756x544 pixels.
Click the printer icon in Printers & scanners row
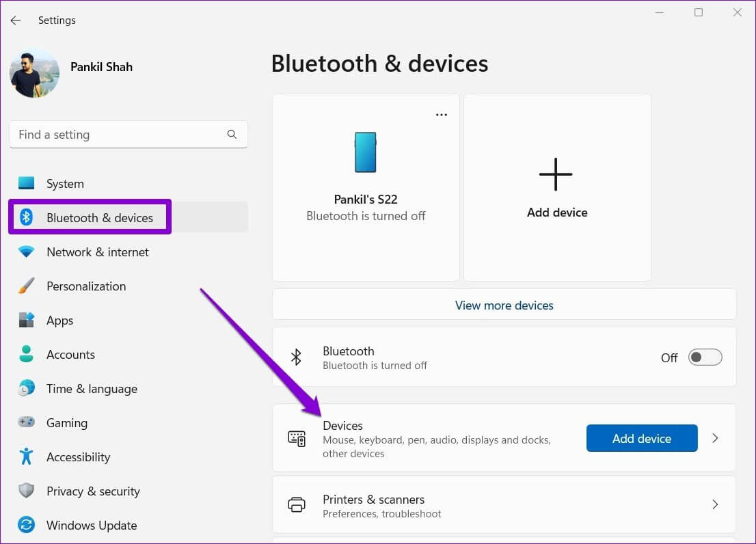click(x=297, y=504)
